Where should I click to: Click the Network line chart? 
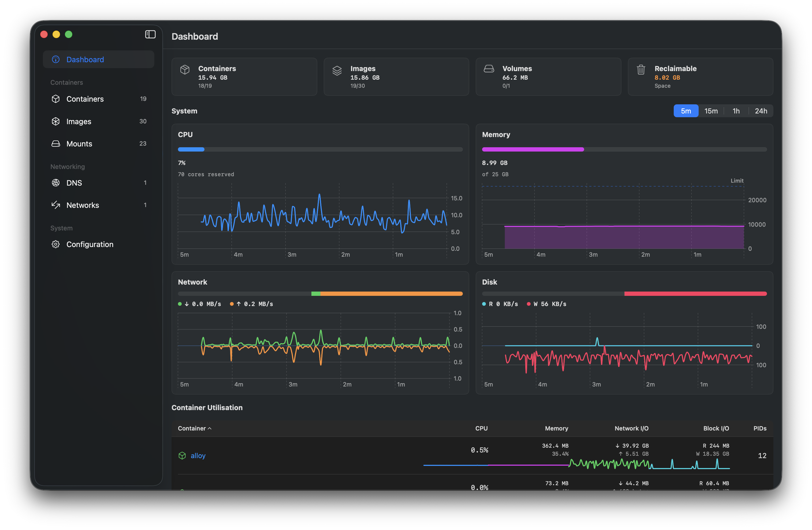click(x=320, y=350)
